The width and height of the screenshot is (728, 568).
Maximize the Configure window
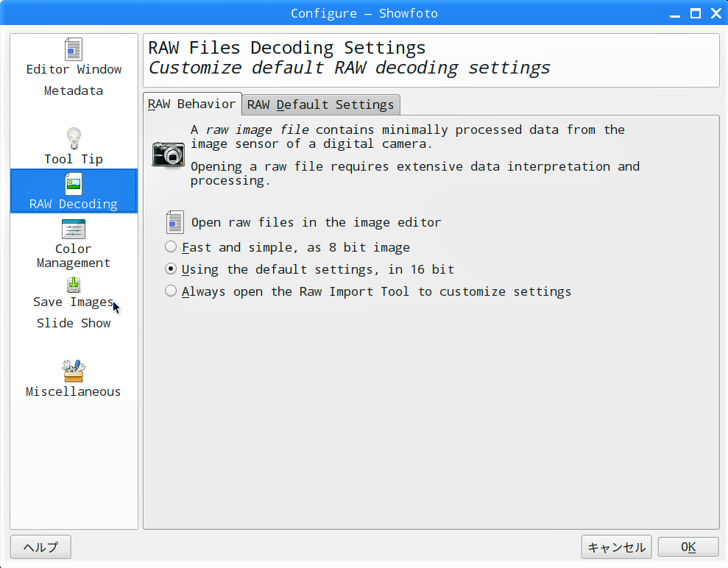(696, 13)
